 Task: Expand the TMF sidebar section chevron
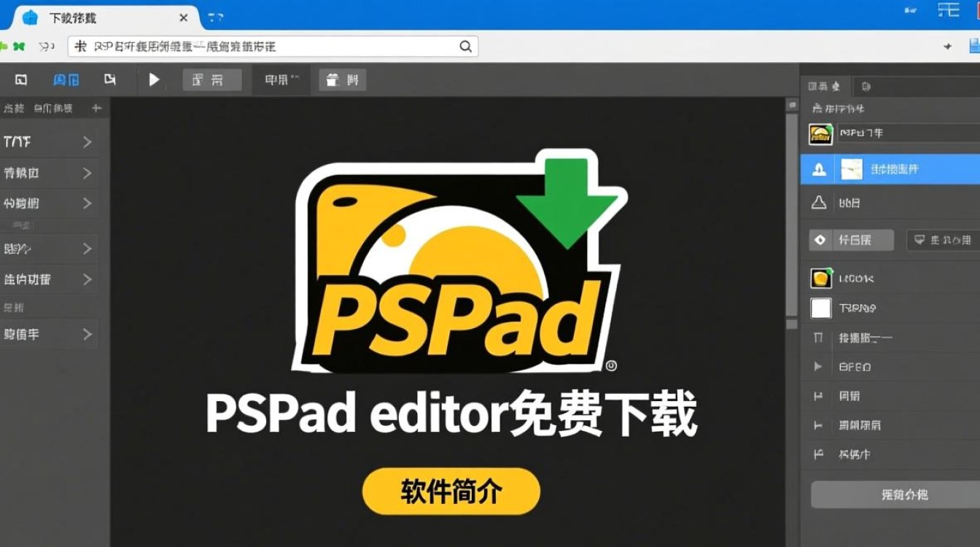click(x=89, y=142)
